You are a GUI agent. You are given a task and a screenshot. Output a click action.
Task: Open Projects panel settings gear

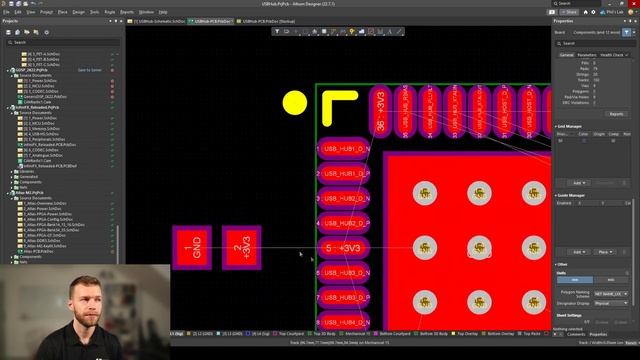tap(47, 32)
